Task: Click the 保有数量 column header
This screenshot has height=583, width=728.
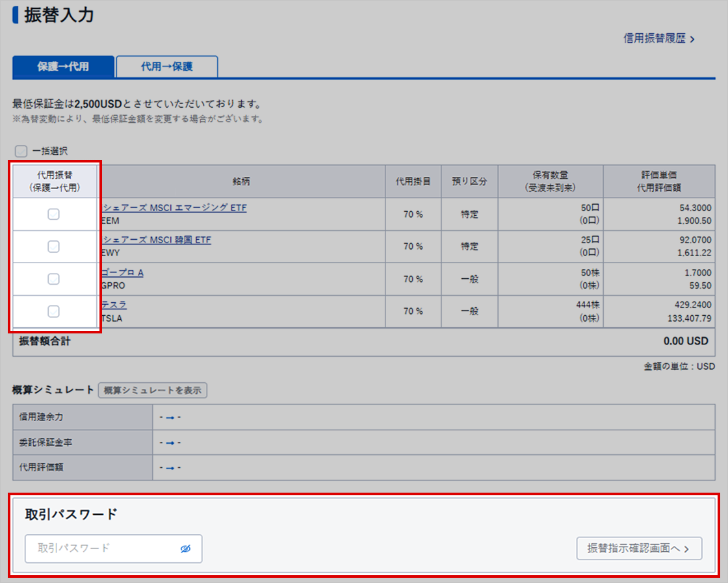Action: [551, 181]
